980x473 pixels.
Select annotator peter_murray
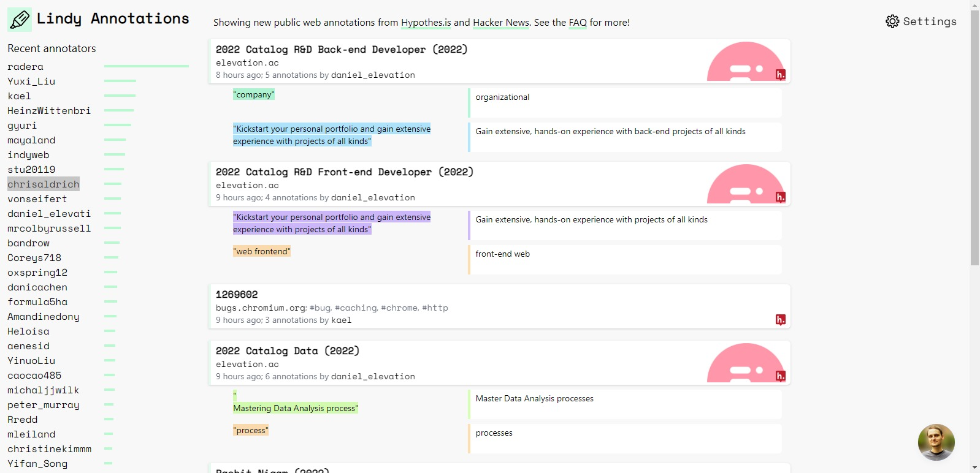click(x=44, y=405)
